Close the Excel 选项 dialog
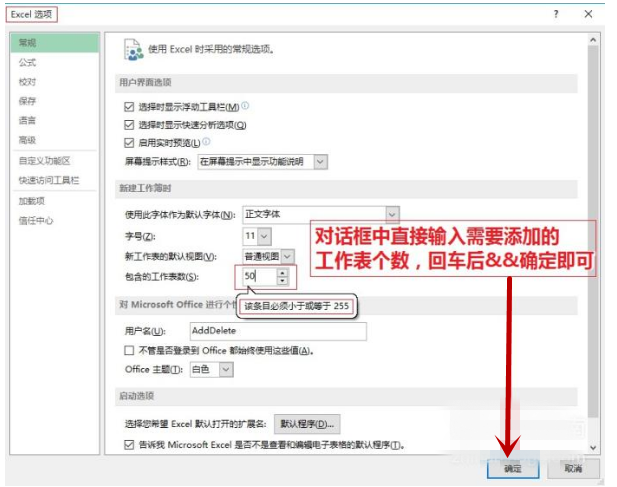 [588, 14]
